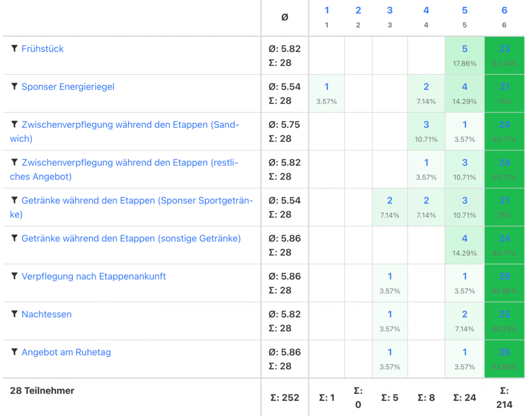Select rating column header 1

coord(327,10)
